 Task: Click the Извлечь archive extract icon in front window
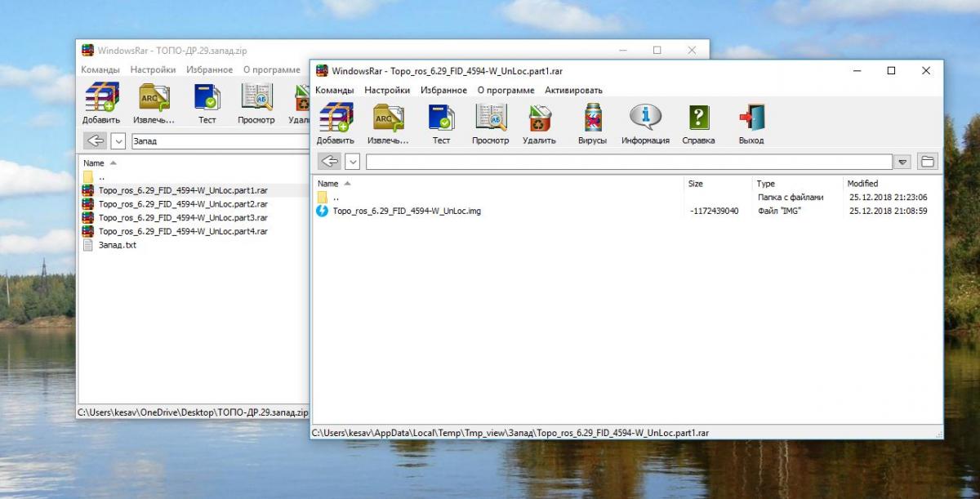(388, 119)
